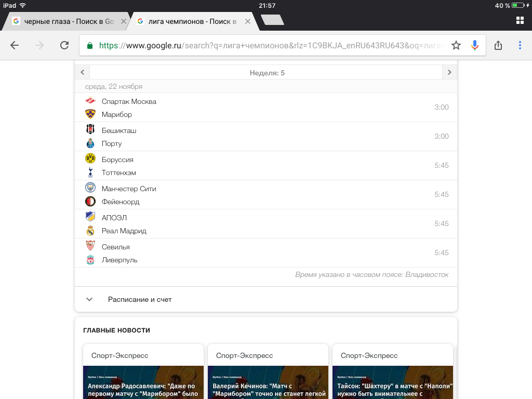
Task: Open Chrome three-dot menu
Action: [520, 45]
